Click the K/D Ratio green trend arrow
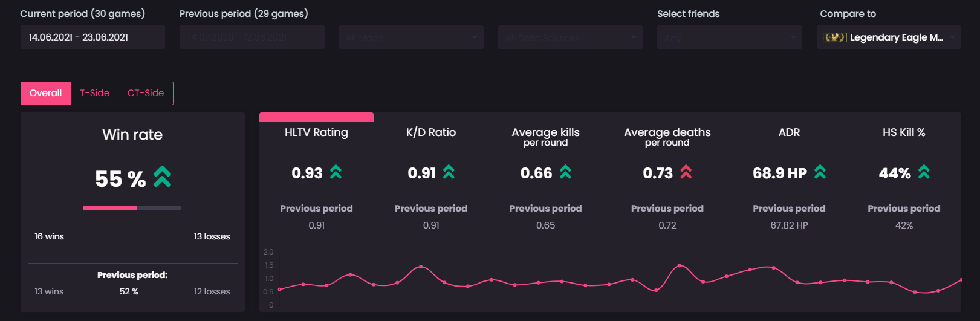This screenshot has width=980, height=321. point(449,172)
